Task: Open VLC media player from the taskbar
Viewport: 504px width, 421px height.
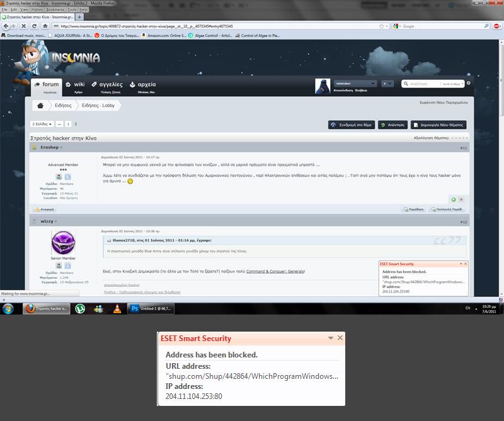Action: 117,309
